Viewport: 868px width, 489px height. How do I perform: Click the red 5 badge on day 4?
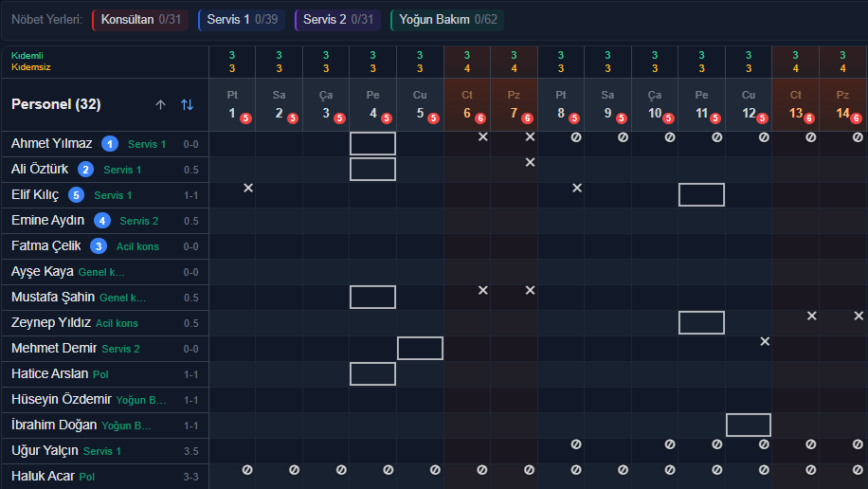(x=387, y=118)
